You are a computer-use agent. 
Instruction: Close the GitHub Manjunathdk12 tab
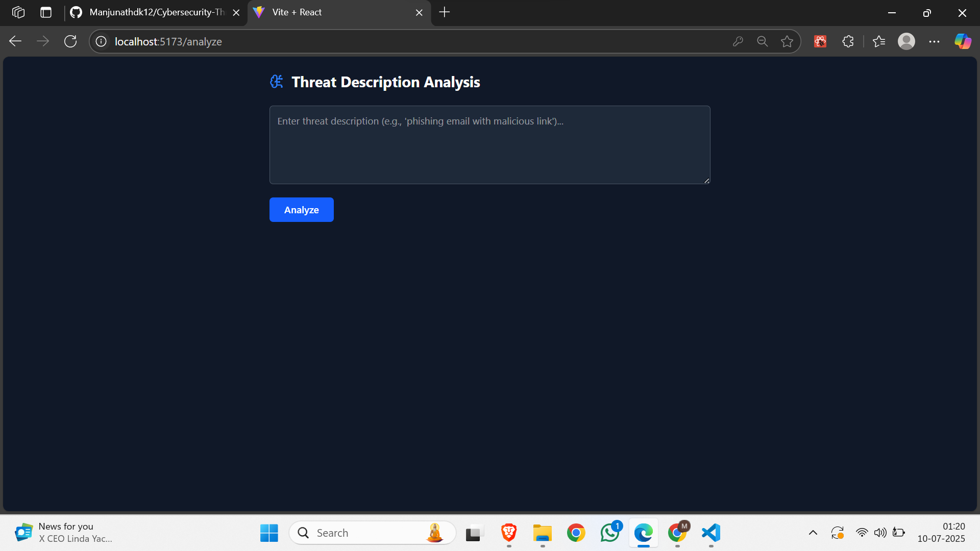236,13
